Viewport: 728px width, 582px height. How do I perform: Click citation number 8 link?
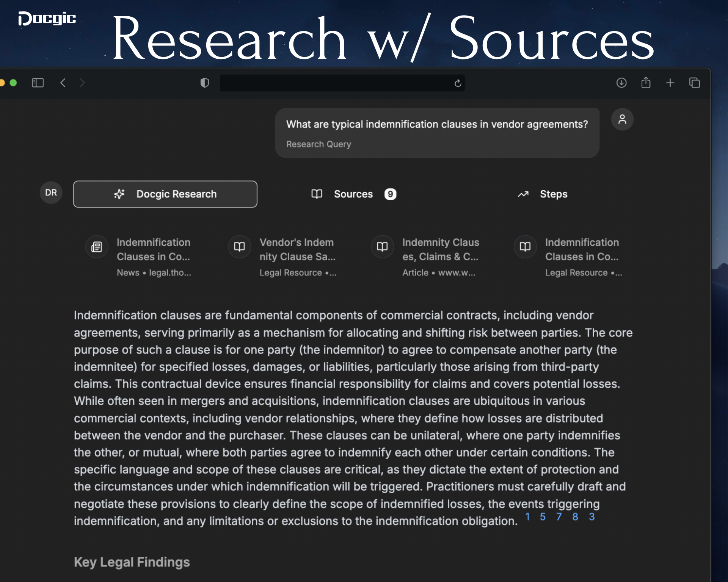[x=575, y=517]
